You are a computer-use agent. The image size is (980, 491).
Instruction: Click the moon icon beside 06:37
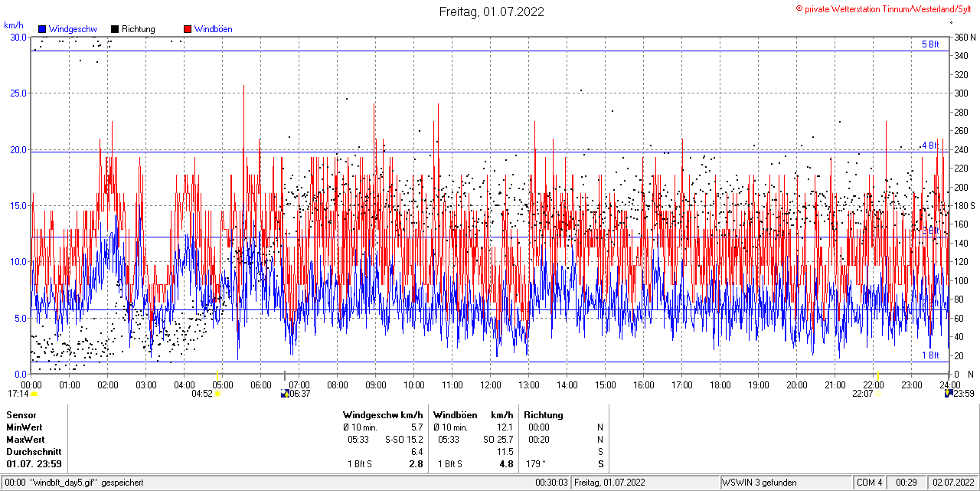(x=285, y=394)
